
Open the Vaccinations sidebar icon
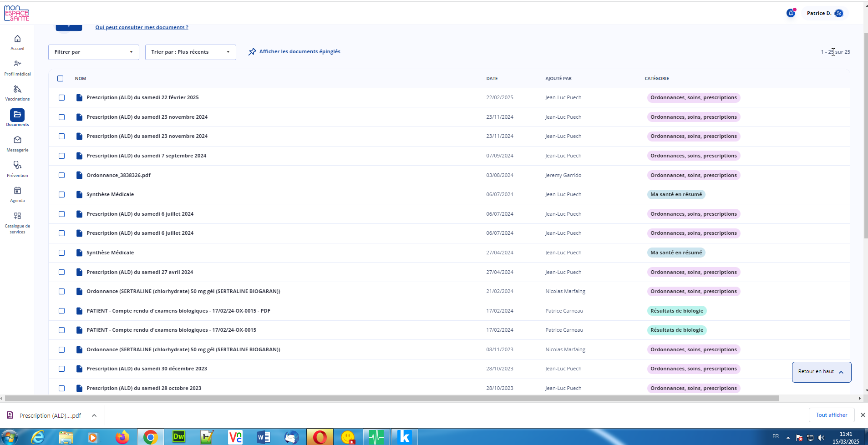(x=17, y=89)
